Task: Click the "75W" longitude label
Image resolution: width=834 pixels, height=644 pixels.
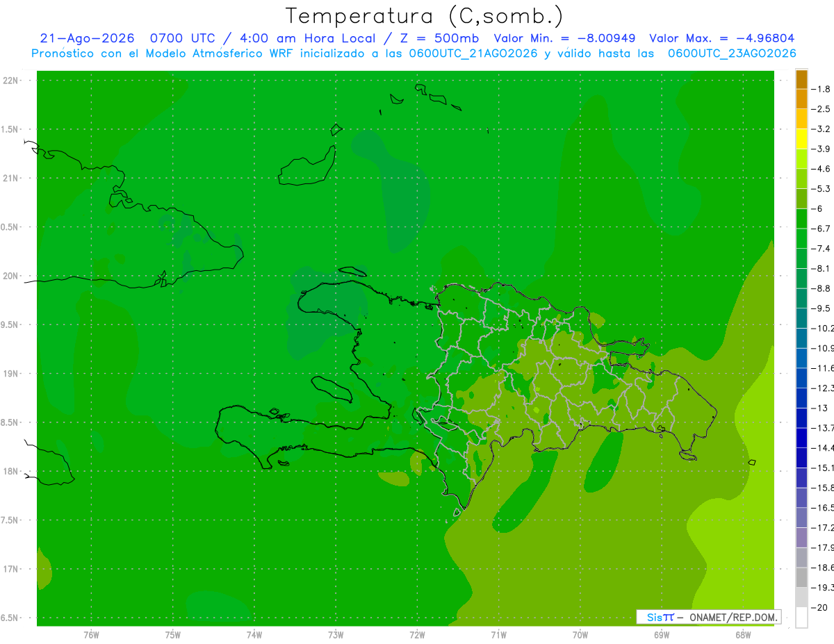Action: [x=172, y=635]
